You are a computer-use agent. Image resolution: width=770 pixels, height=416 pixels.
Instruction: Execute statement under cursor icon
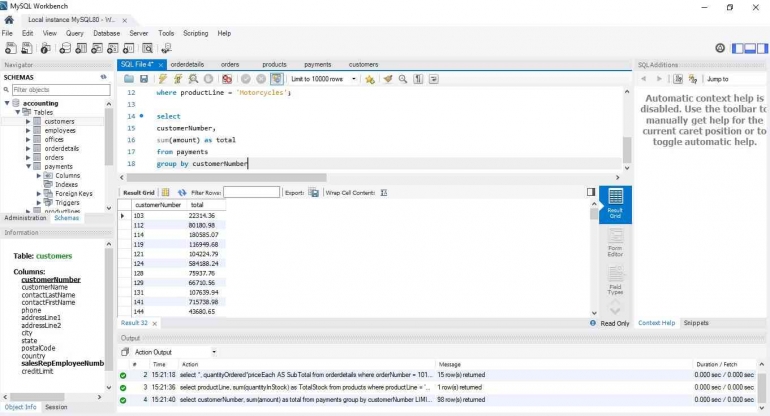pos(178,79)
